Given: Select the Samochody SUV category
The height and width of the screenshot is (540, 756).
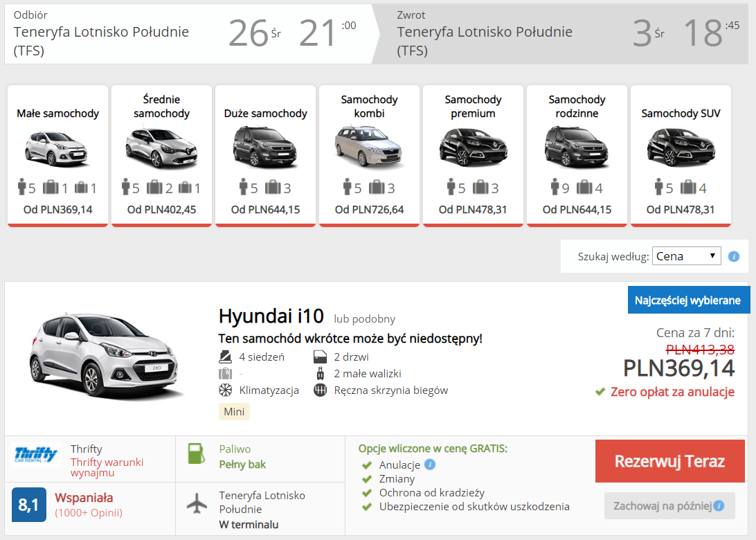Looking at the screenshot, I should [681, 155].
